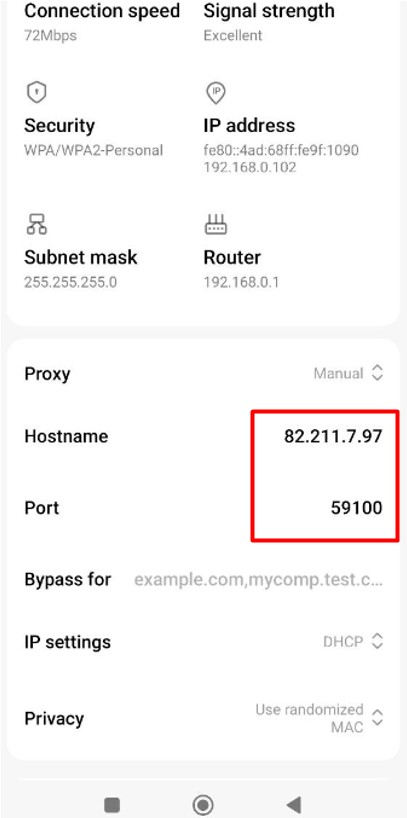This screenshot has height=818, width=407.
Task: Tap the Security shield icon
Action: [37, 93]
